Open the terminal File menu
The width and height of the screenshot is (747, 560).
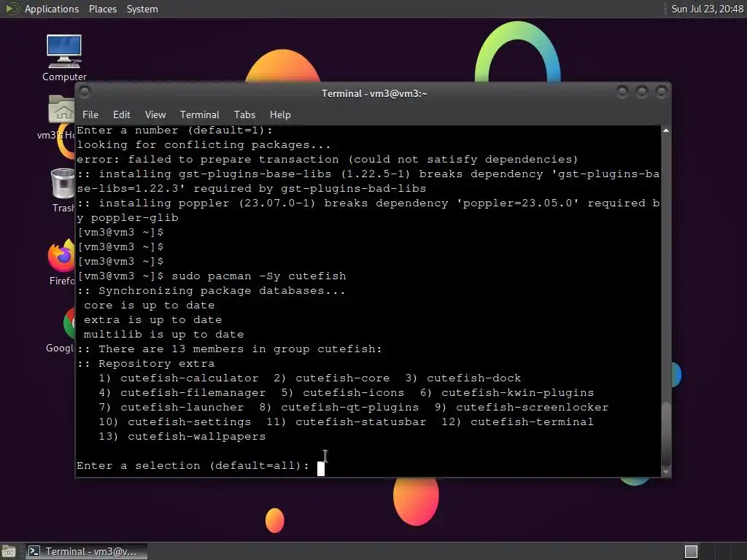point(90,114)
